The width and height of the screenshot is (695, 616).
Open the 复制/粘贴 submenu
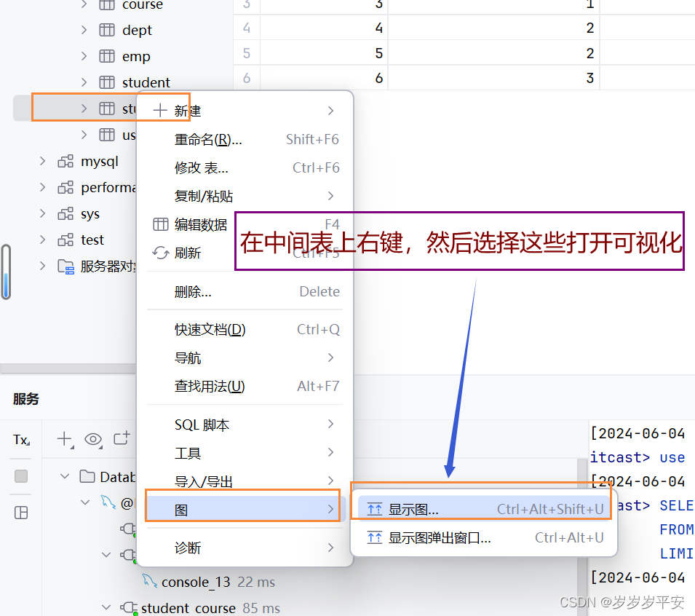tap(245, 196)
